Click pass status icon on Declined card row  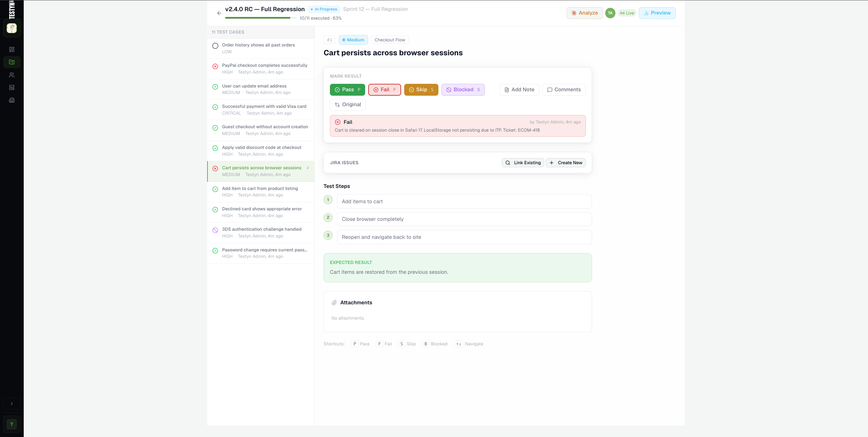[x=215, y=210]
